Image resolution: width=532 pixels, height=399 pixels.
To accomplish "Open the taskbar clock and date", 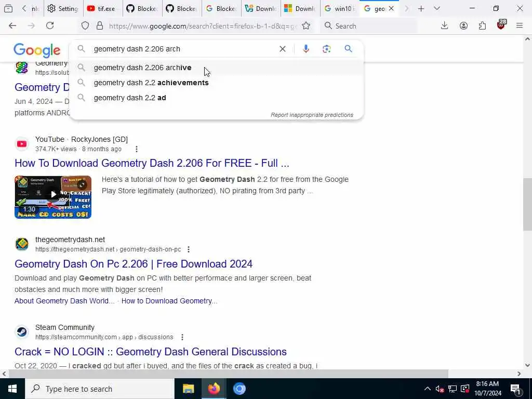I will tap(487, 389).
